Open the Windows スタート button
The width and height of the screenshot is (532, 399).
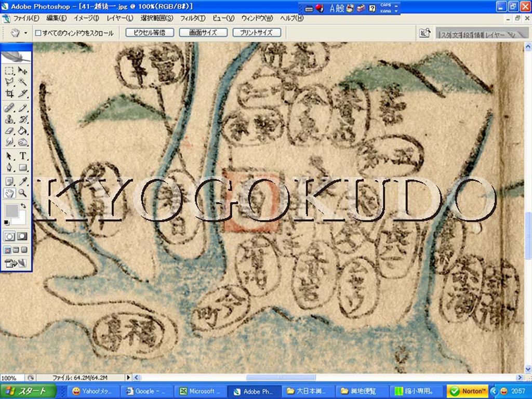pos(29,391)
